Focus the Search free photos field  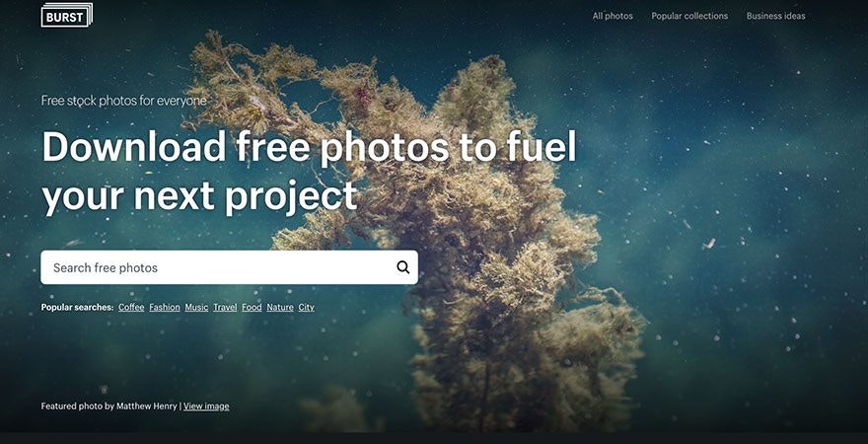coord(229,267)
